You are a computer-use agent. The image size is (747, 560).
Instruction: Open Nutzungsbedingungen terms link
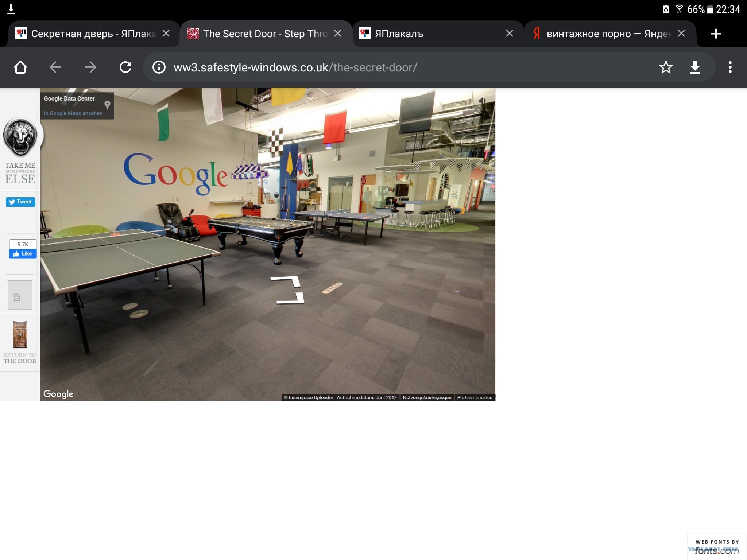click(x=427, y=397)
